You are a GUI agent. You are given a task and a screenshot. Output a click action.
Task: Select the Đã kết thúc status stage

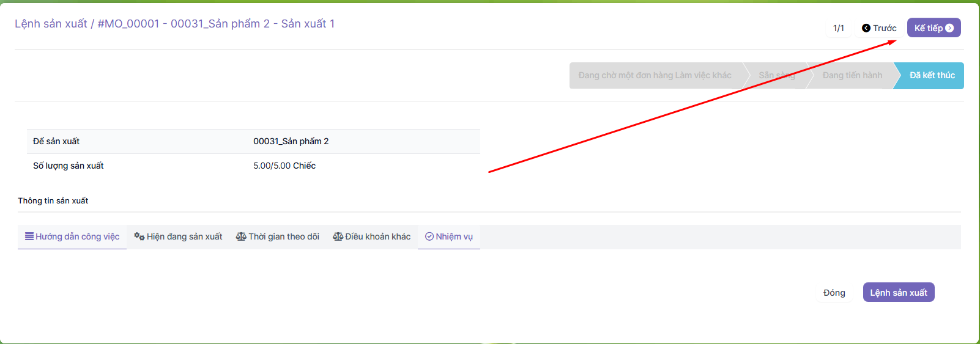[x=931, y=76]
